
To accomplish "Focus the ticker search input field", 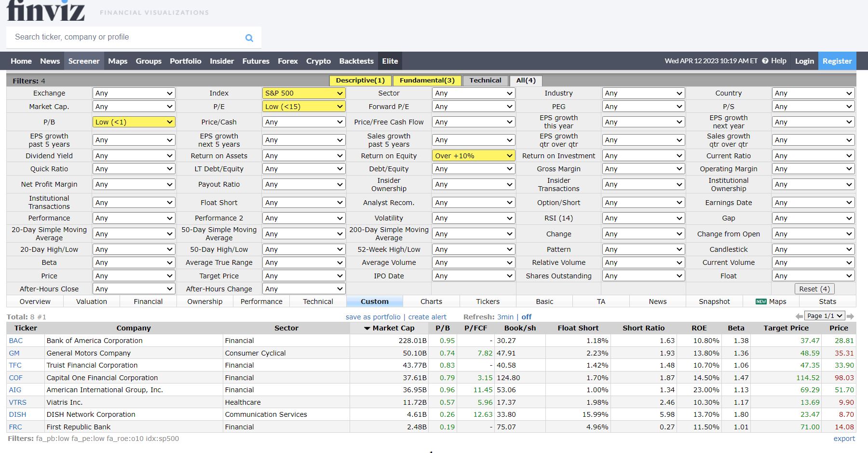I will click(128, 37).
